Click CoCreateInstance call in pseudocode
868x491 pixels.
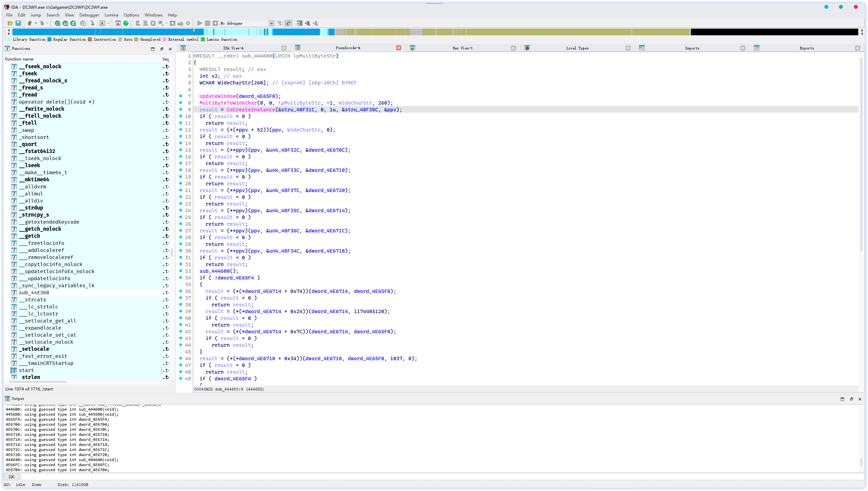pos(250,110)
